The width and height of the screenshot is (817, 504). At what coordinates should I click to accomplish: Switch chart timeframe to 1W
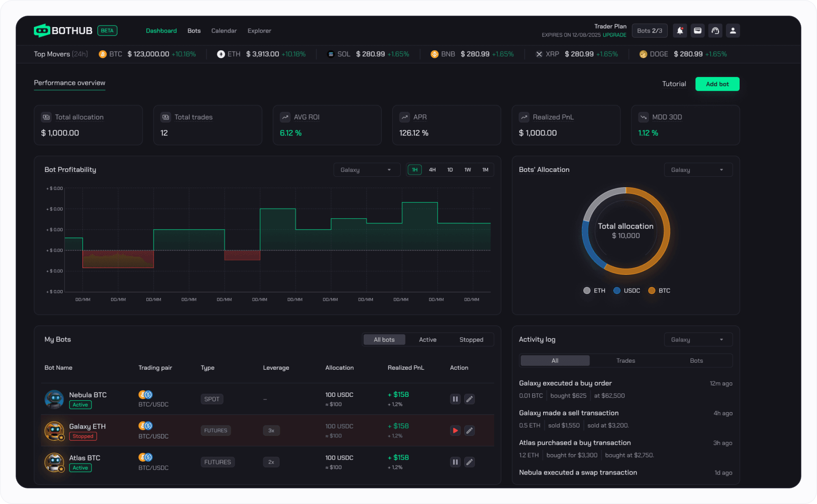click(467, 170)
